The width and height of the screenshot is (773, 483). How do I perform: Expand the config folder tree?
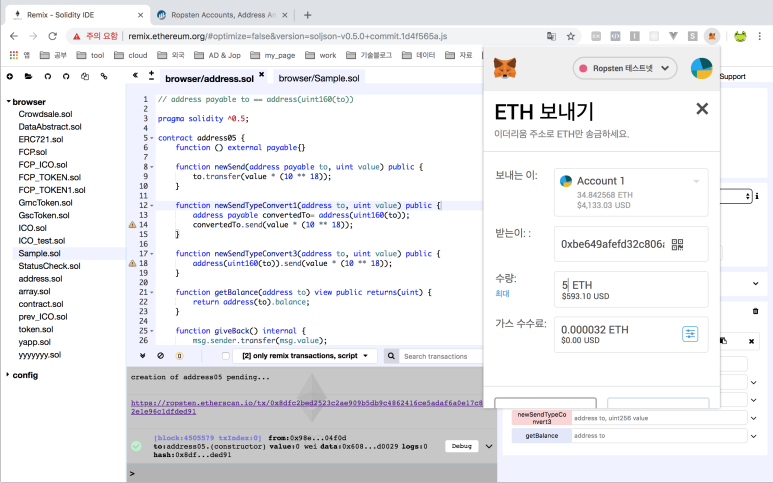coord(8,375)
